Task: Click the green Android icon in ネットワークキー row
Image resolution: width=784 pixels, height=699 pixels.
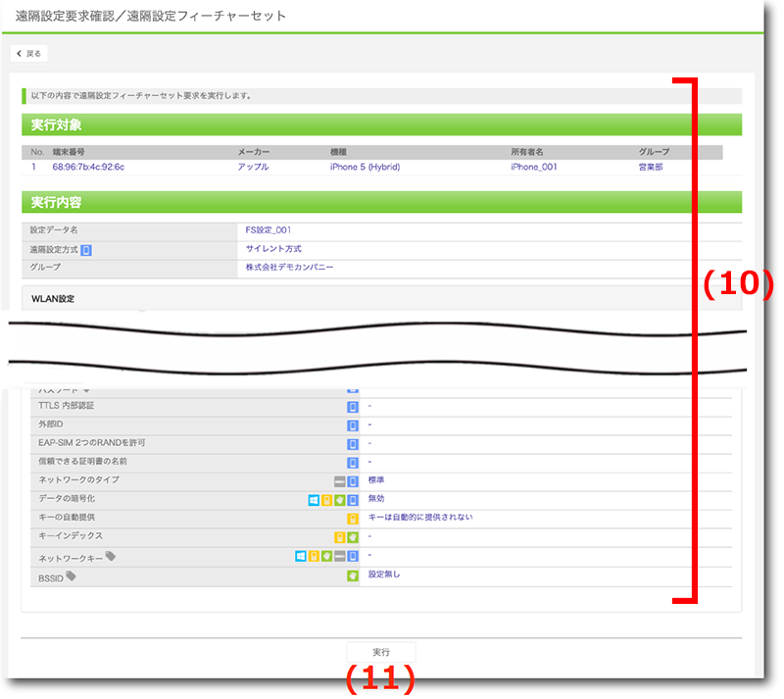Action: point(327,556)
